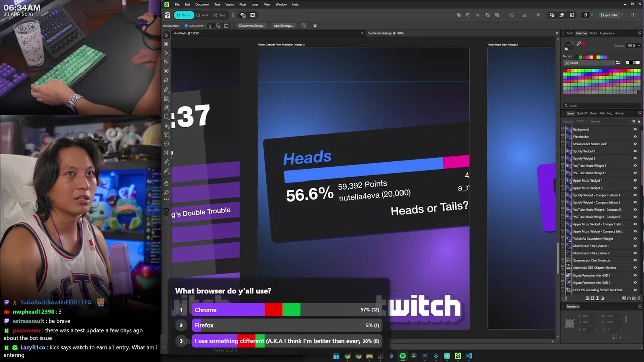Viewport: 644px width, 362px height.
Task: Activate the Vector studio button
Action: click(183, 15)
